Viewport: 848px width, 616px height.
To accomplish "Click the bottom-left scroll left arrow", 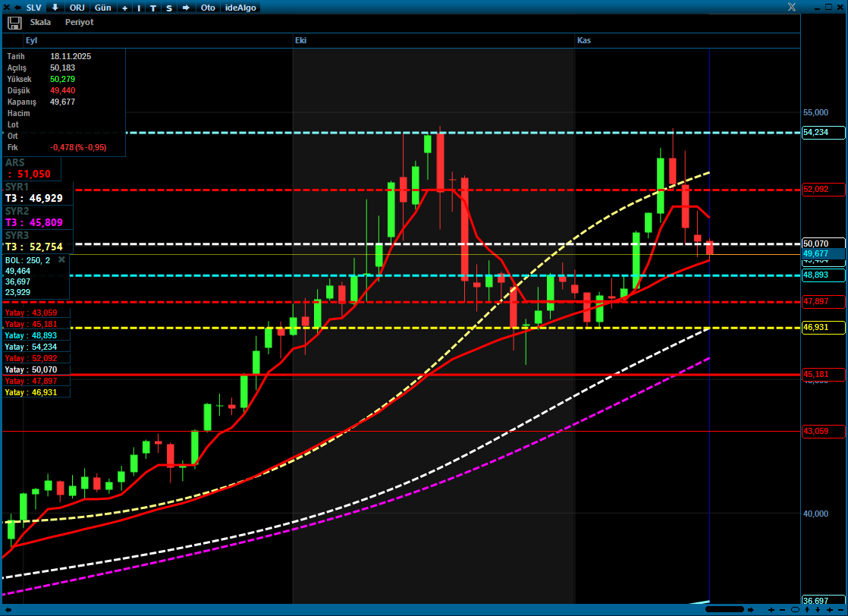I will pyautogui.click(x=8, y=610).
